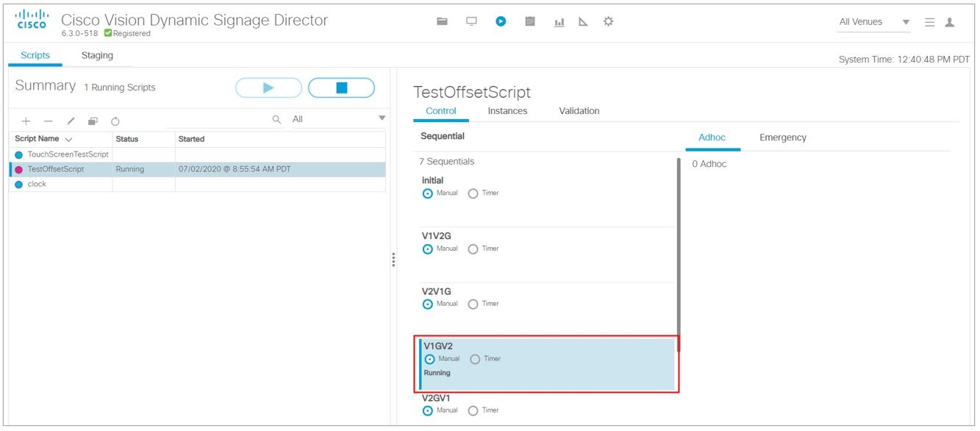Screen dimensions: 980x431
Task: Remove script with the minus icon
Action: (48, 121)
